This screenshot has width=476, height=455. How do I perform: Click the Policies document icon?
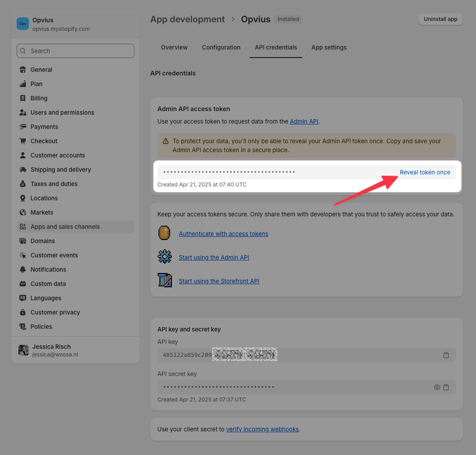[x=23, y=327]
